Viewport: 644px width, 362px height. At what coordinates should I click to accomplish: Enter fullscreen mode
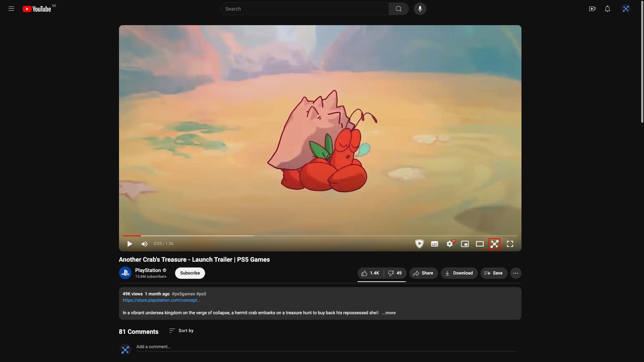click(510, 244)
